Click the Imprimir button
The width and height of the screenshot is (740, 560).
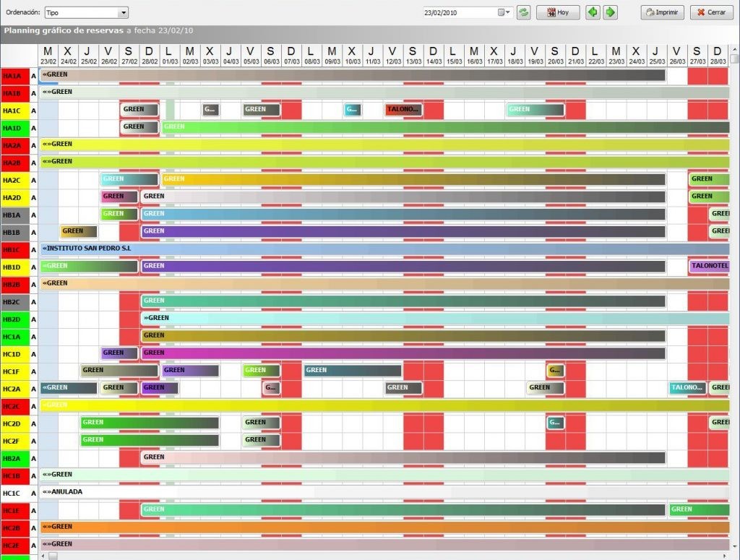tap(662, 13)
